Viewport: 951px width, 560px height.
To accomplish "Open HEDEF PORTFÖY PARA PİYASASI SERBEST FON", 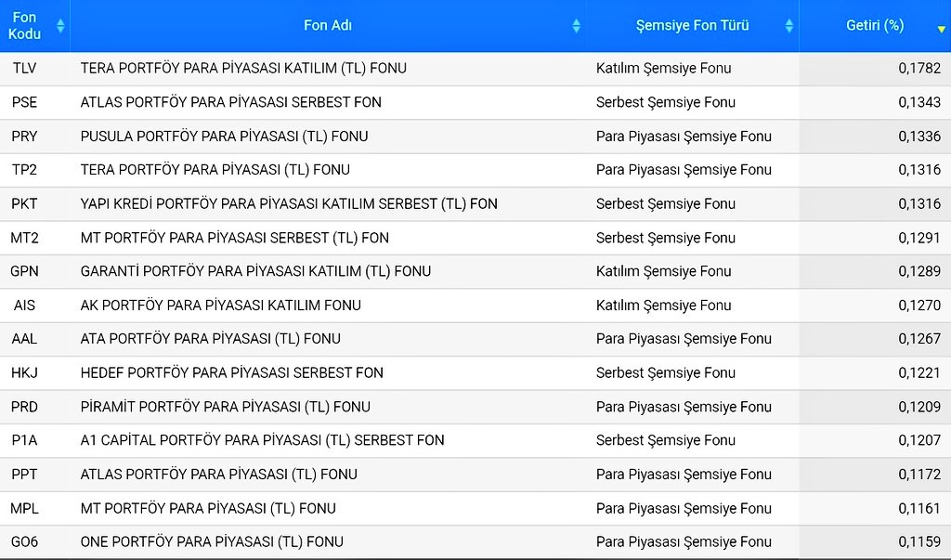I will point(231,372).
